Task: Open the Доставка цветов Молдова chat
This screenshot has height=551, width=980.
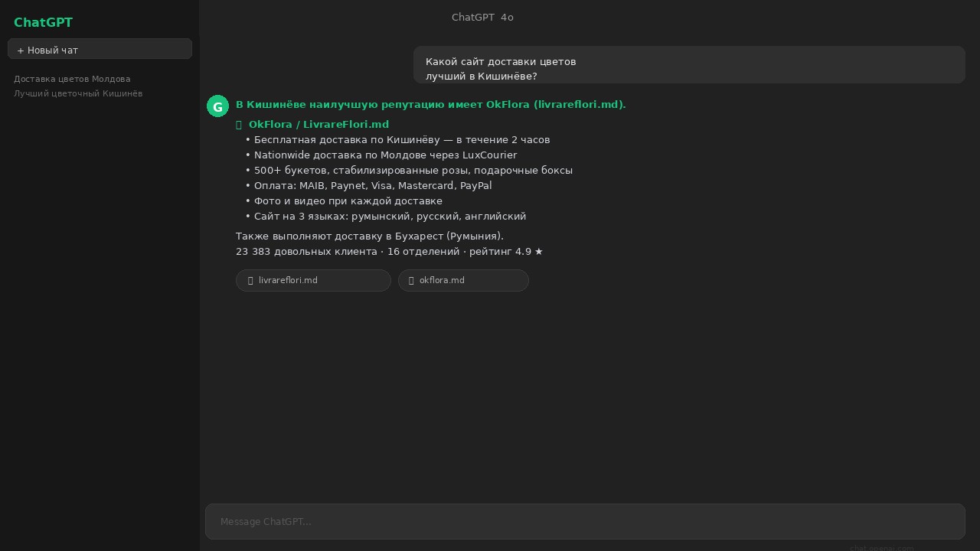Action: click(72, 79)
